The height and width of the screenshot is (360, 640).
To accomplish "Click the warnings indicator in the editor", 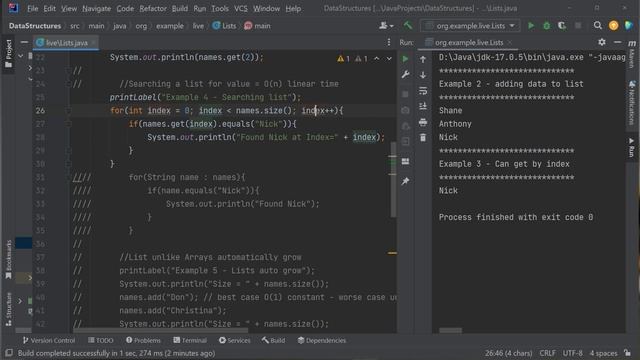I will pyautogui.click(x=352, y=59).
